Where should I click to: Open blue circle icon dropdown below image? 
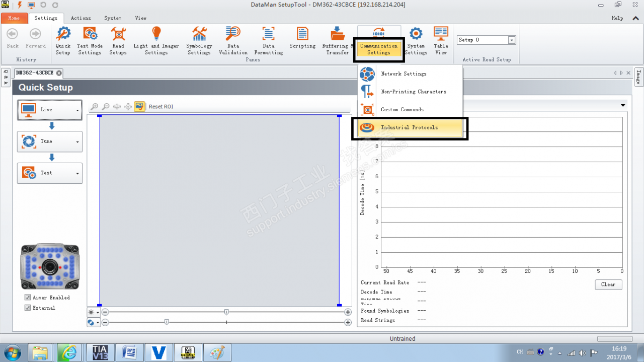point(98,323)
